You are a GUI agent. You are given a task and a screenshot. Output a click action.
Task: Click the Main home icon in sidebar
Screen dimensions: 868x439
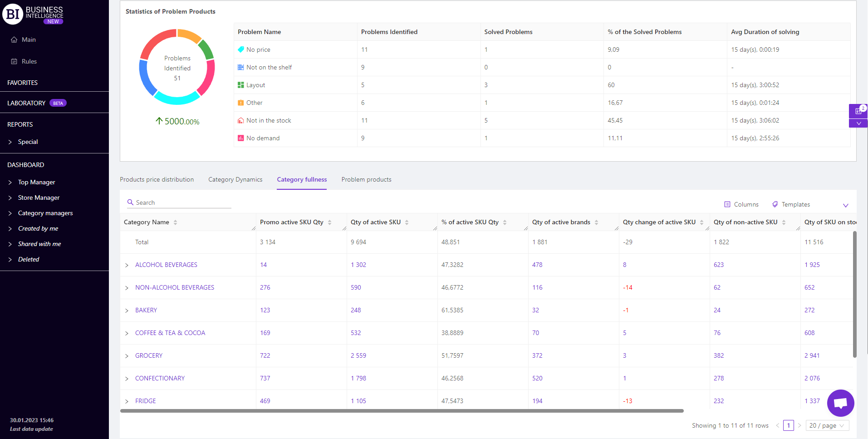pos(14,40)
